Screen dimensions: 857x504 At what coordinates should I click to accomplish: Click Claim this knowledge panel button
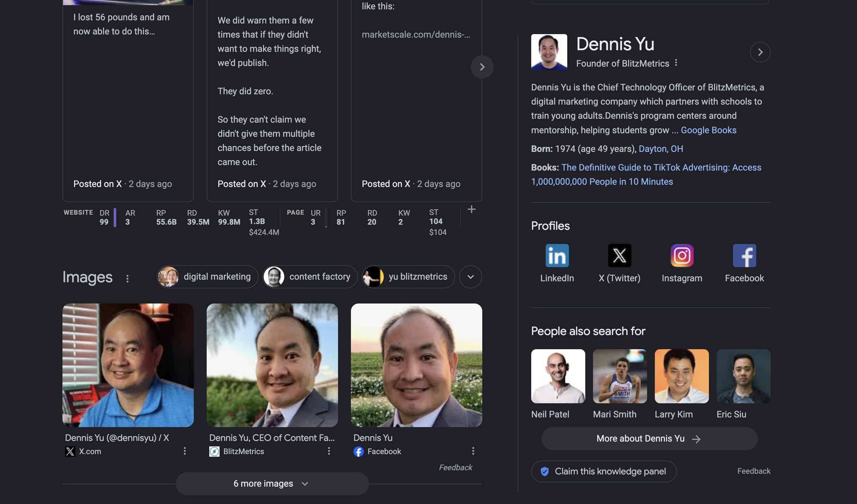pyautogui.click(x=604, y=471)
